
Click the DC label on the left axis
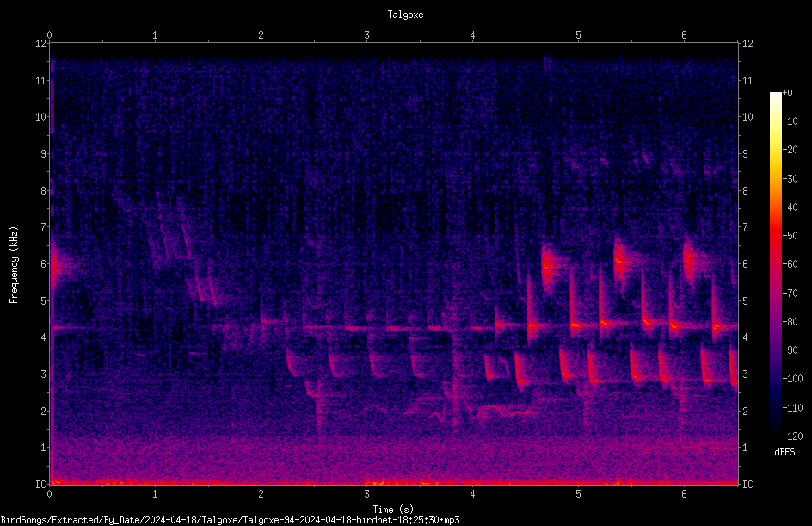[x=41, y=484]
